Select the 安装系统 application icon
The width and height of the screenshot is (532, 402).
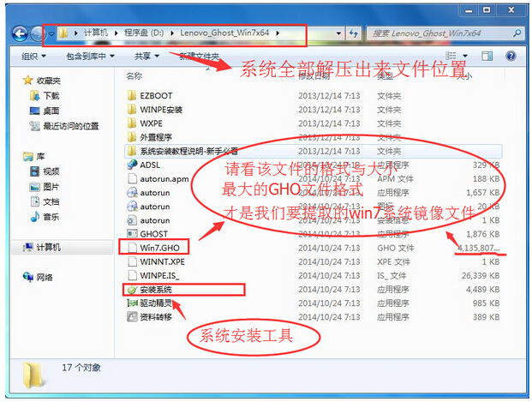(x=132, y=290)
